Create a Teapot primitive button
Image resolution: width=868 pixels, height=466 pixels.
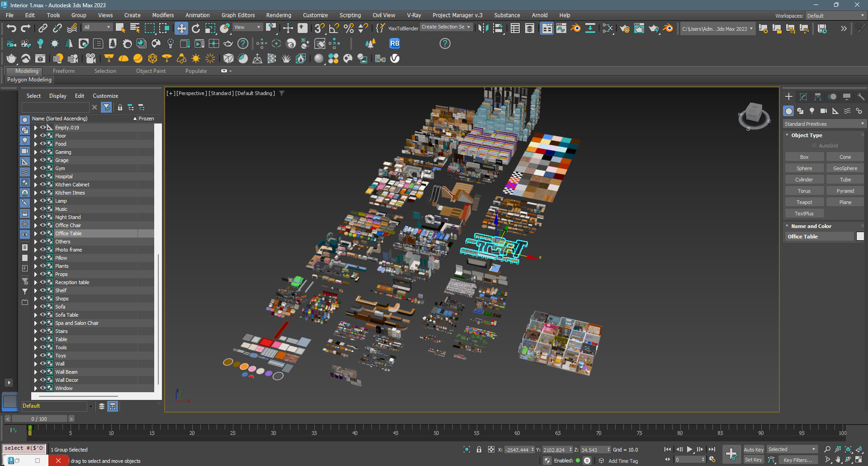click(x=804, y=202)
